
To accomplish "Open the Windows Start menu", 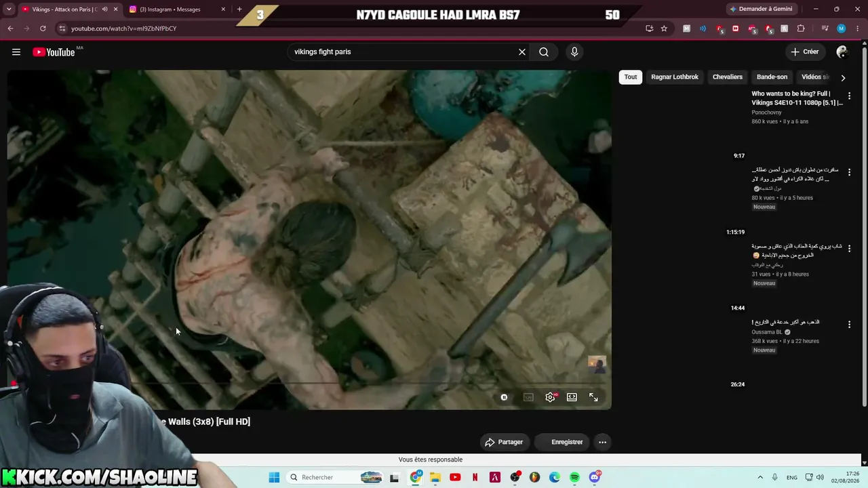I will [x=274, y=477].
